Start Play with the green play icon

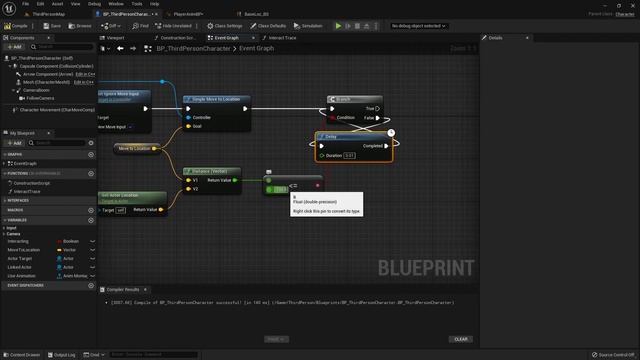[x=338, y=26]
